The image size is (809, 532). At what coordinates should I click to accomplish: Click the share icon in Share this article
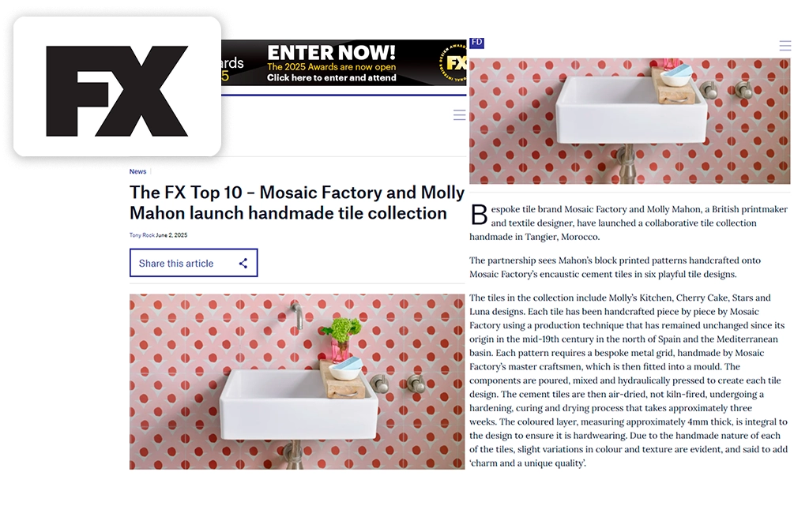click(243, 264)
